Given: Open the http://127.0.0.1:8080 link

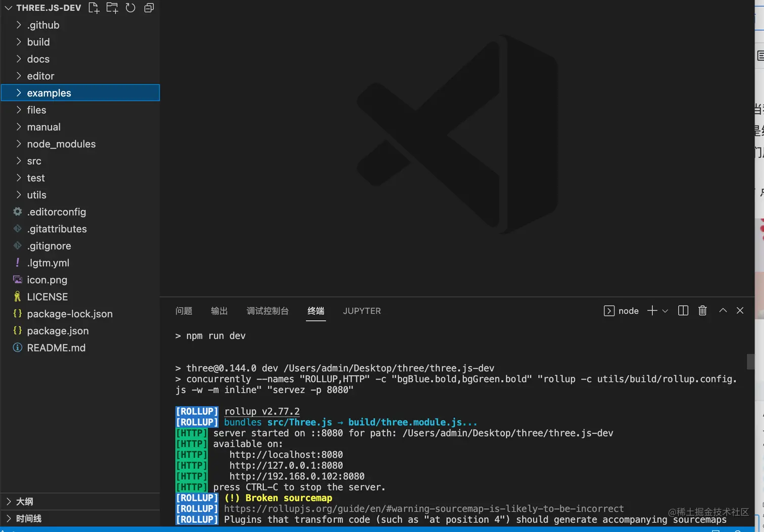Looking at the screenshot, I should pos(286,465).
